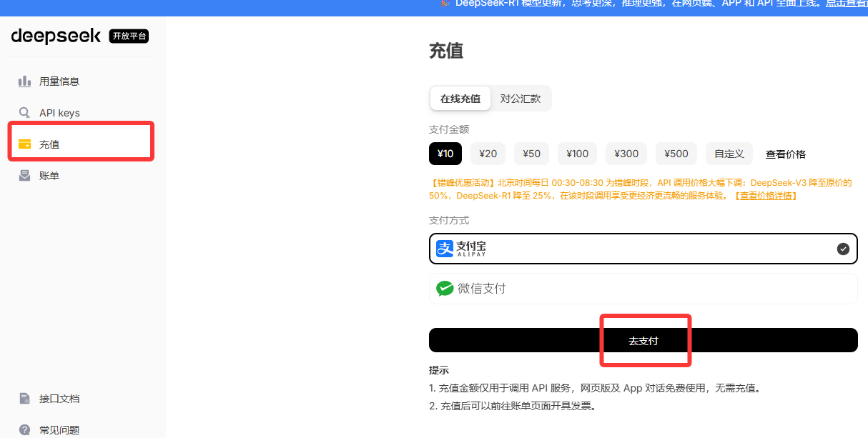868x438 pixels.
Task: Click the 账单 invoice icon
Action: point(25,175)
